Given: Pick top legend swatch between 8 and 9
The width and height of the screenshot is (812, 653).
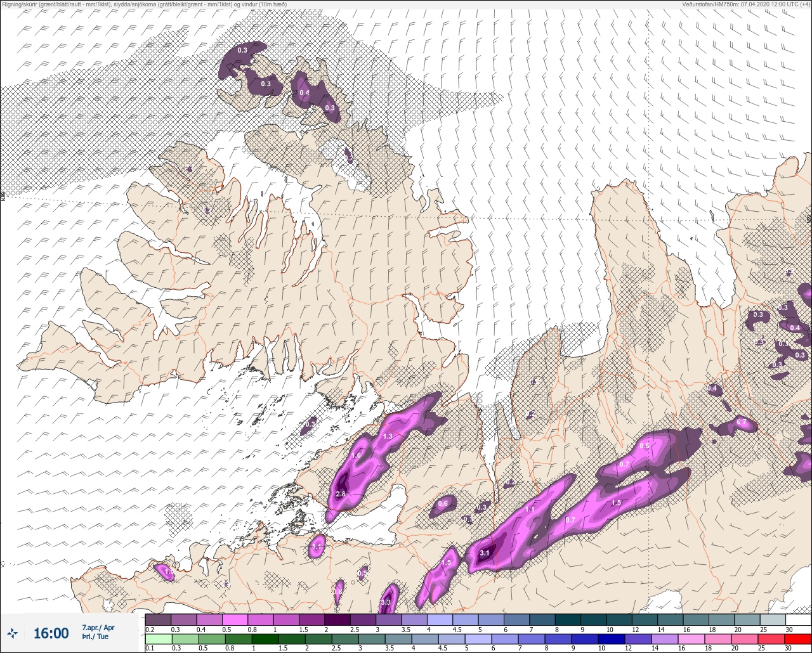Looking at the screenshot, I should pyautogui.click(x=568, y=619).
